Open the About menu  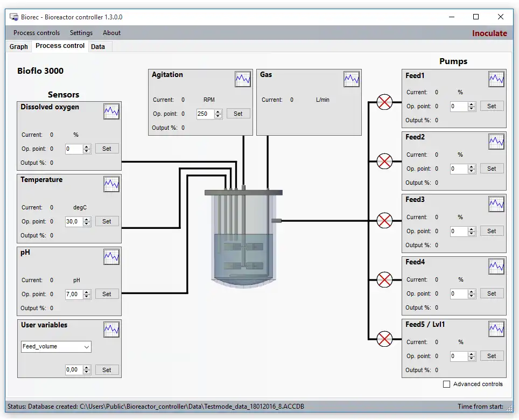coord(111,33)
